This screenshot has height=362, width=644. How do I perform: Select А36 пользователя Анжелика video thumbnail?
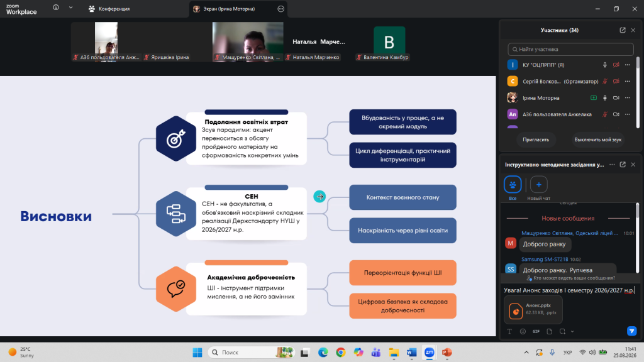click(106, 42)
